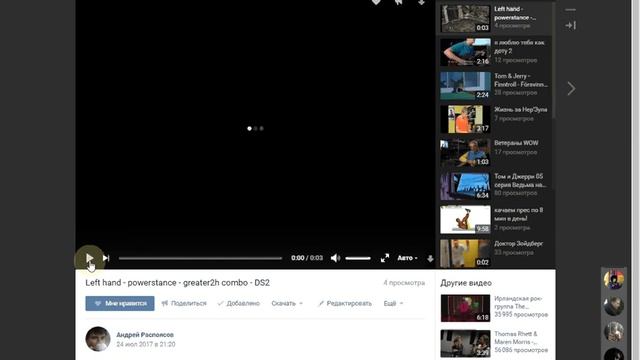Viewport: 640px width, 360px height.
Task: Click the video progress seek bar
Action: pos(200,258)
